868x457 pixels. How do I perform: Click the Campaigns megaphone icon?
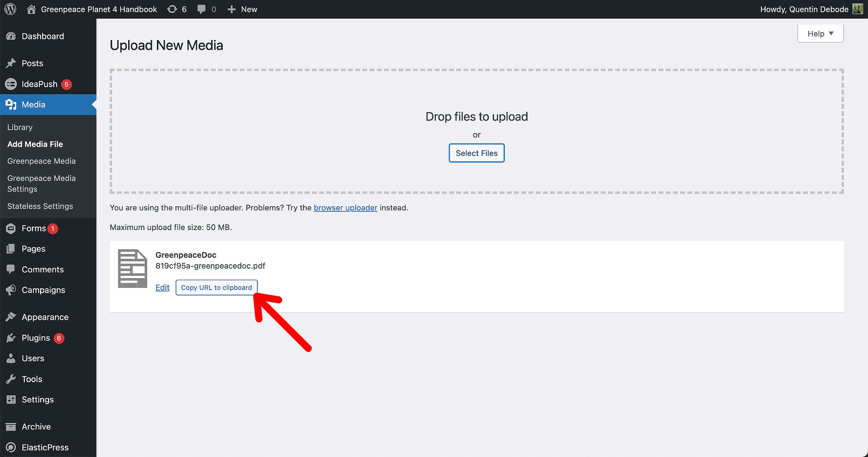(11, 290)
